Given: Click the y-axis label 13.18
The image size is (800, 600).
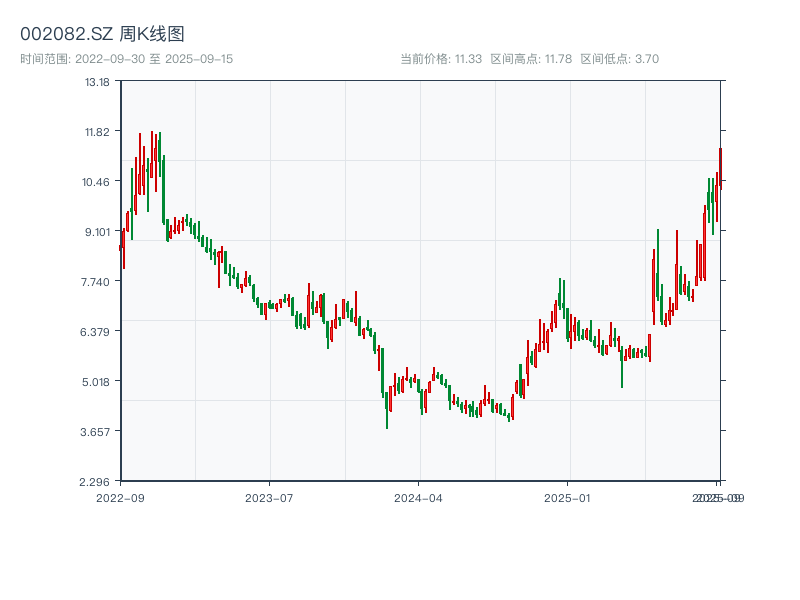Looking at the screenshot, I should 97,82.
